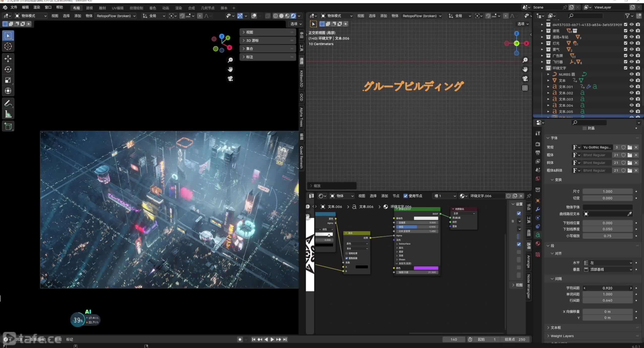Toggle exclude checkbox for 灯光 collection

coord(626,43)
